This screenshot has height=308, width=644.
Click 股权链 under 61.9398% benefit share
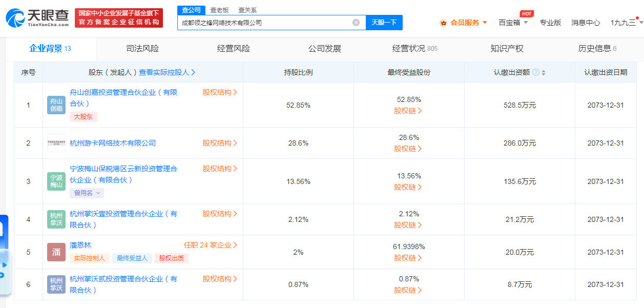click(x=408, y=258)
